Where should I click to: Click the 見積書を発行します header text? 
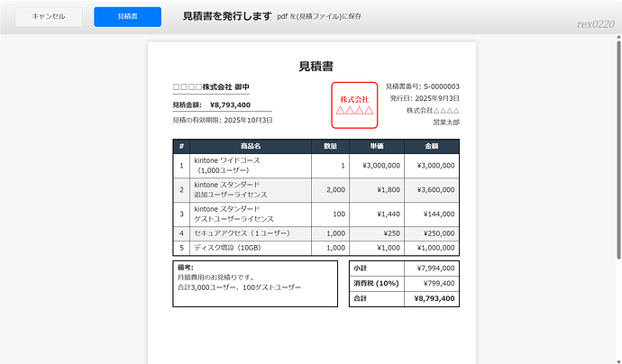(226, 16)
